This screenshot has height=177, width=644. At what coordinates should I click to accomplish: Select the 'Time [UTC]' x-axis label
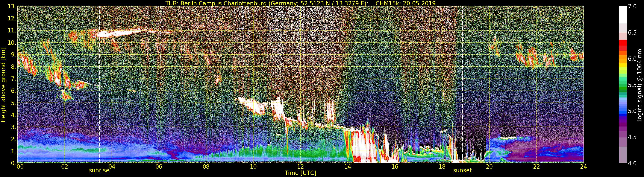point(300,173)
